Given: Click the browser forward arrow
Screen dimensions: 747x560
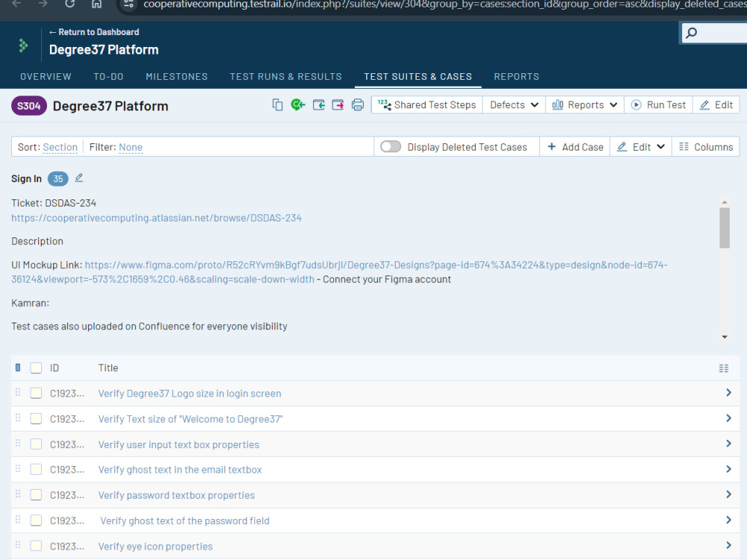Looking at the screenshot, I should click(x=43, y=4).
